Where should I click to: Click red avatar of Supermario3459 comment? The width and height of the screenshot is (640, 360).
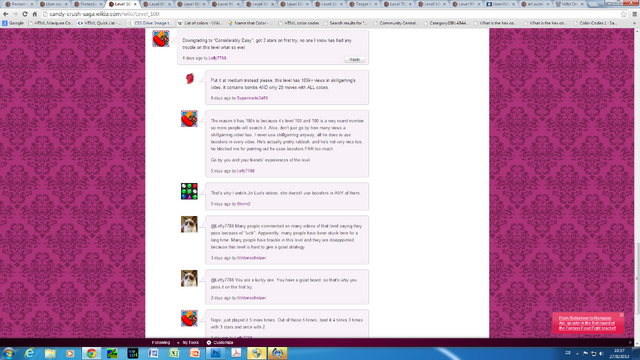coord(190,78)
